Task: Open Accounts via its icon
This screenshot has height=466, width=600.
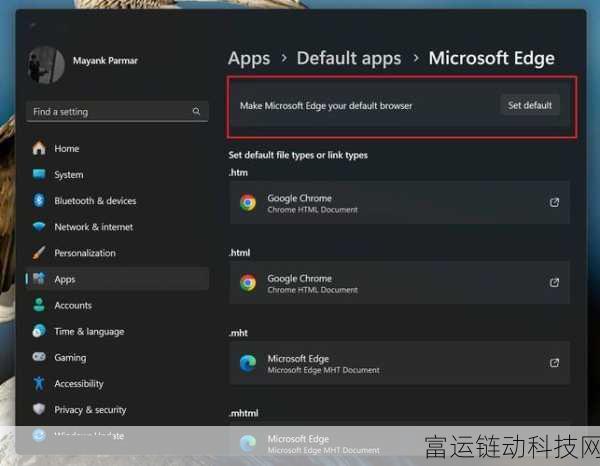Action: (39, 305)
